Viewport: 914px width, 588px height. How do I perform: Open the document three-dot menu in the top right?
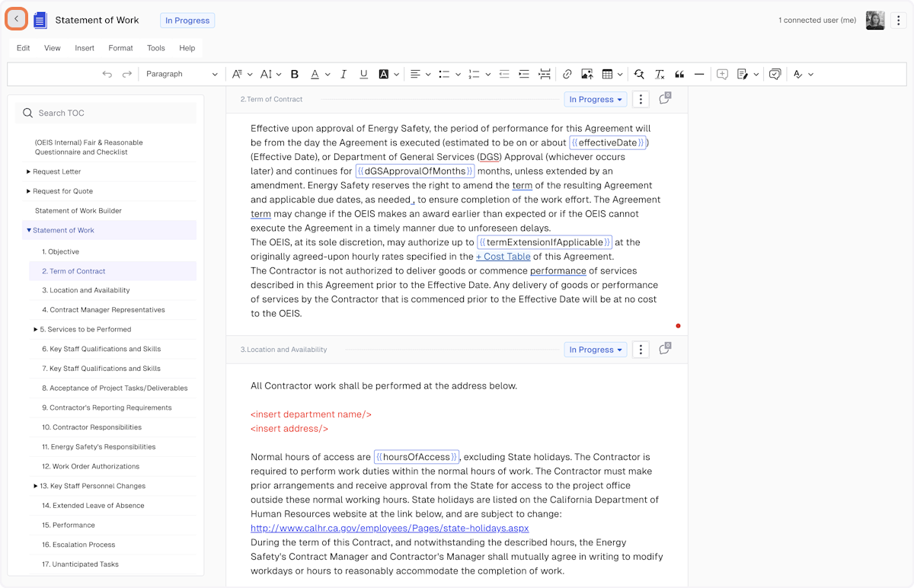point(900,21)
